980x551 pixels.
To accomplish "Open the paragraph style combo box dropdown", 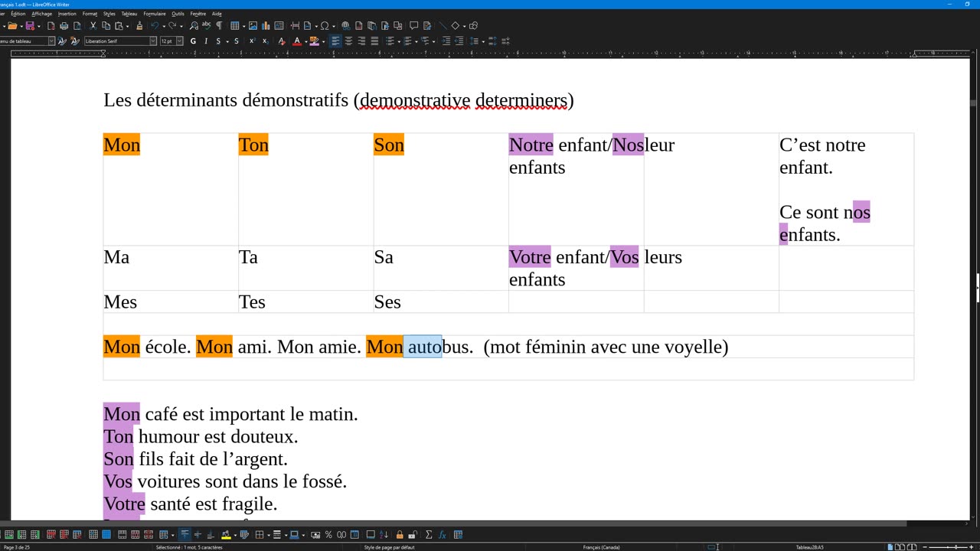I will [x=52, y=41].
